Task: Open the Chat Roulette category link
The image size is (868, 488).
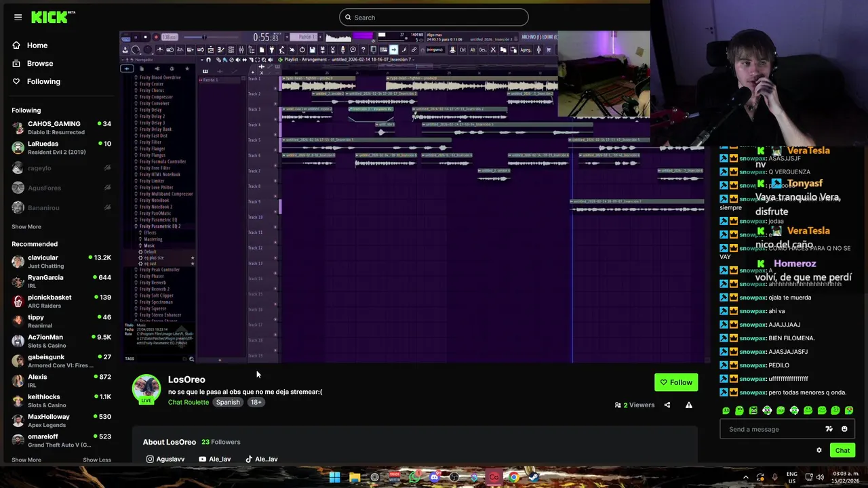Action: [189, 402]
